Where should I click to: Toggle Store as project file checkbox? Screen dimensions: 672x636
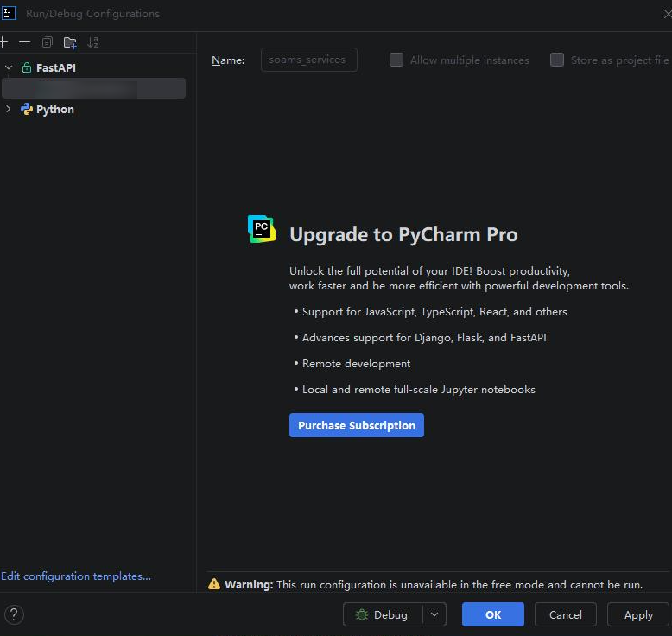pyautogui.click(x=557, y=60)
